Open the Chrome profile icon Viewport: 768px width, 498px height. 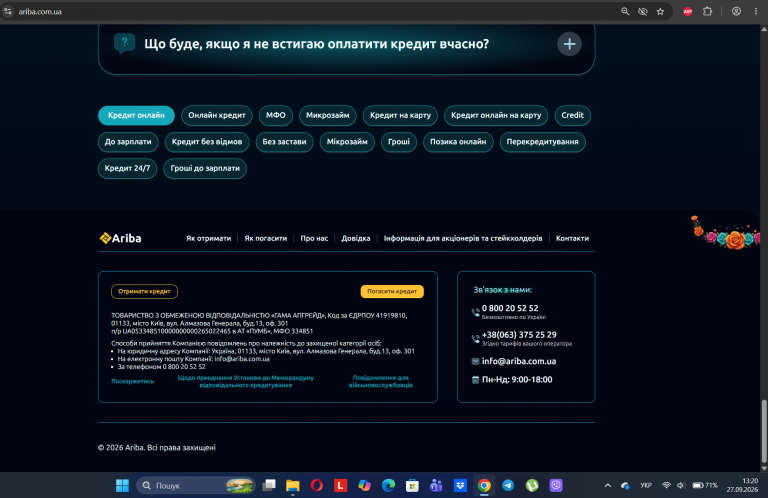click(736, 11)
